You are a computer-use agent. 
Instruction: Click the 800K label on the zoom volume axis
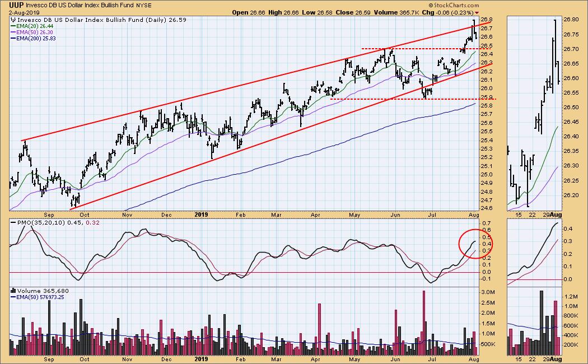coord(571,316)
